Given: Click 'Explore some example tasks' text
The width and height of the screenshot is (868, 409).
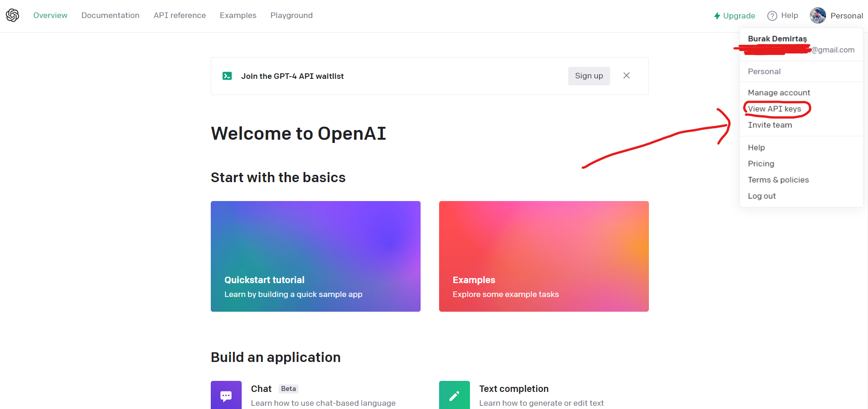Looking at the screenshot, I should point(505,294).
